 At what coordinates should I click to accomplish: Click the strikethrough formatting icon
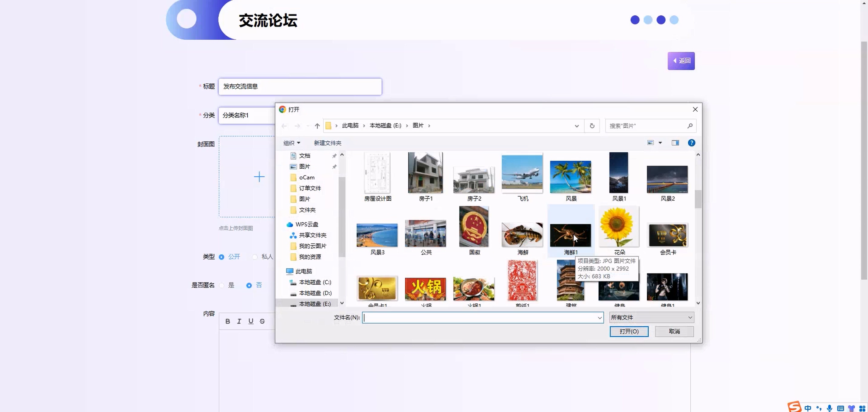pos(262,321)
